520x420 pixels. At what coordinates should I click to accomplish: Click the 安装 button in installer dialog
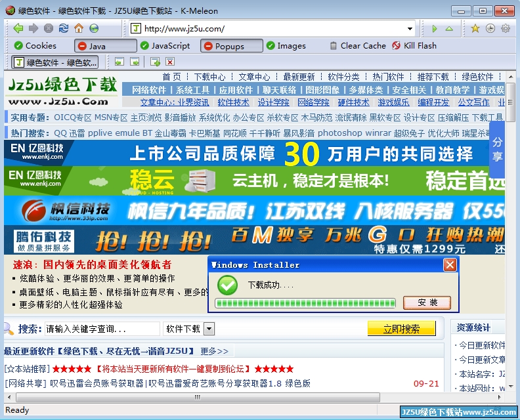(x=427, y=303)
